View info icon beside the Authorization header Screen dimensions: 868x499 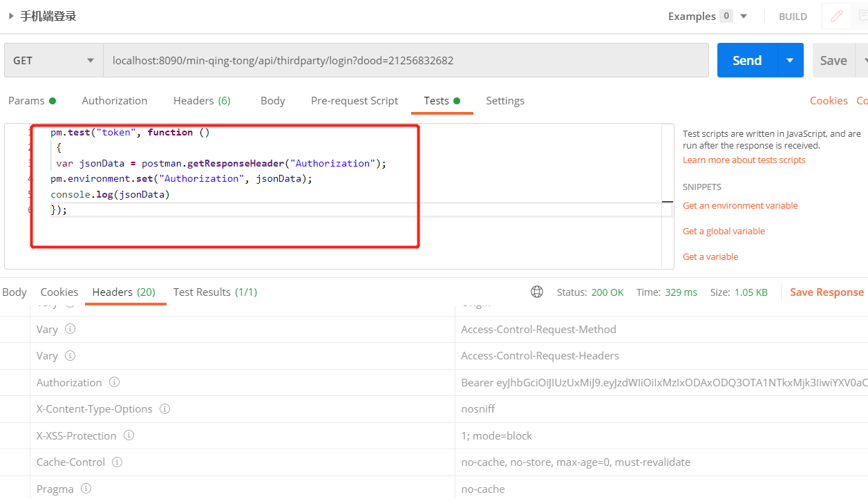tap(115, 382)
